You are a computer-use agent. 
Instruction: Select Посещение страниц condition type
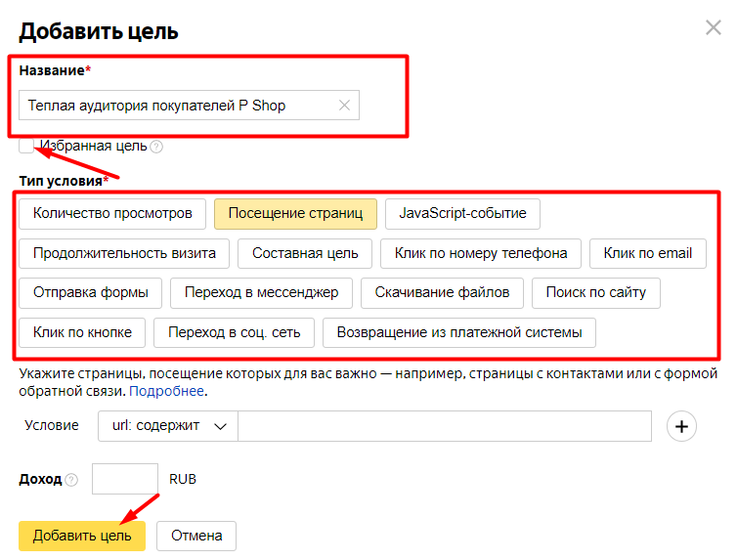pos(295,214)
